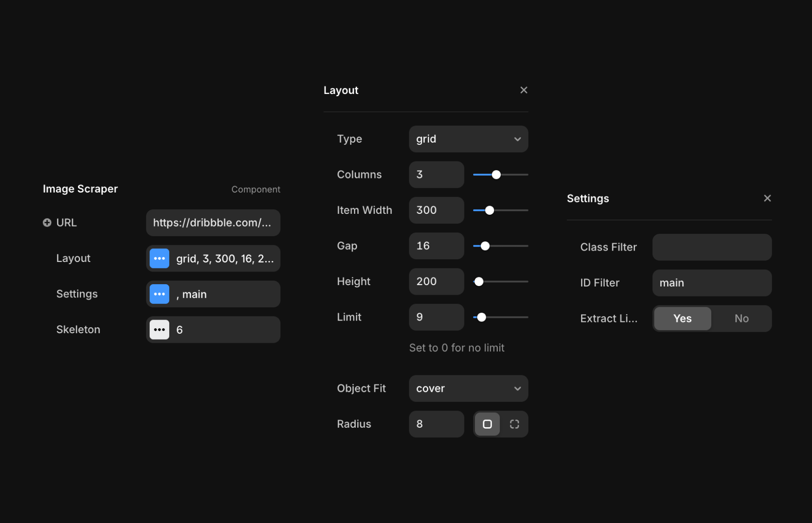The width and height of the screenshot is (812, 523).
Task: Click the ID Filter field containing main
Action: (x=711, y=283)
